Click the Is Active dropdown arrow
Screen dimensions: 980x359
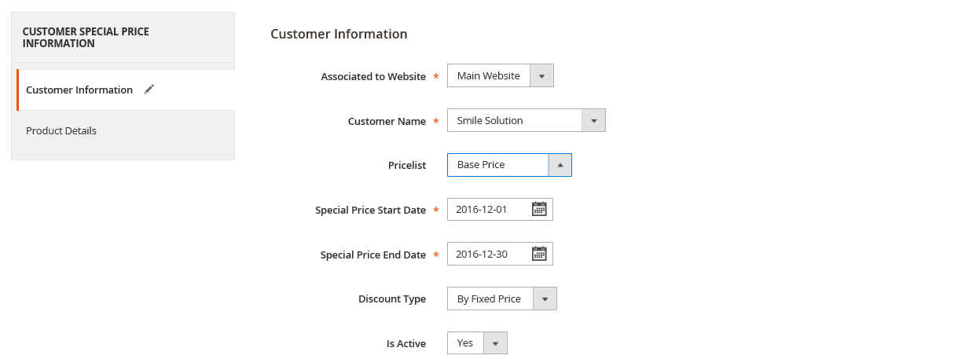(x=495, y=343)
